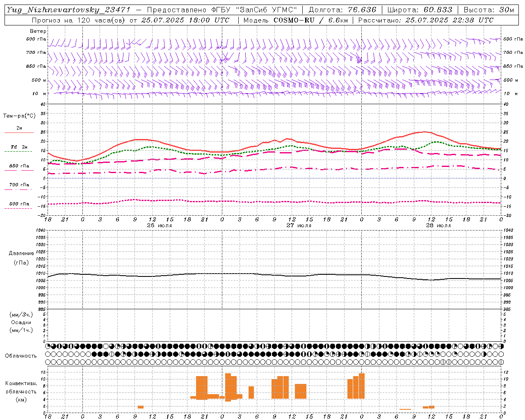This screenshot has width=525, height=420.
Task: Click the red 2м temperature legend line
Action: 19,133
